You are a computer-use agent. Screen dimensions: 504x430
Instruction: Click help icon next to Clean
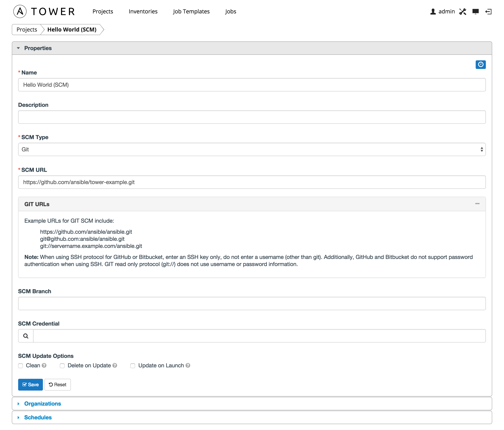[x=44, y=366]
